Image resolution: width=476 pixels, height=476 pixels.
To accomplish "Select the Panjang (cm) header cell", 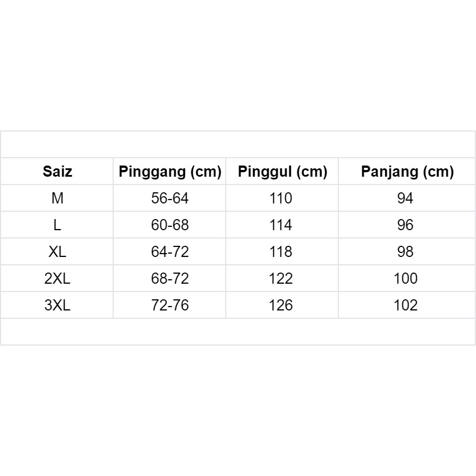I will pos(407,172).
